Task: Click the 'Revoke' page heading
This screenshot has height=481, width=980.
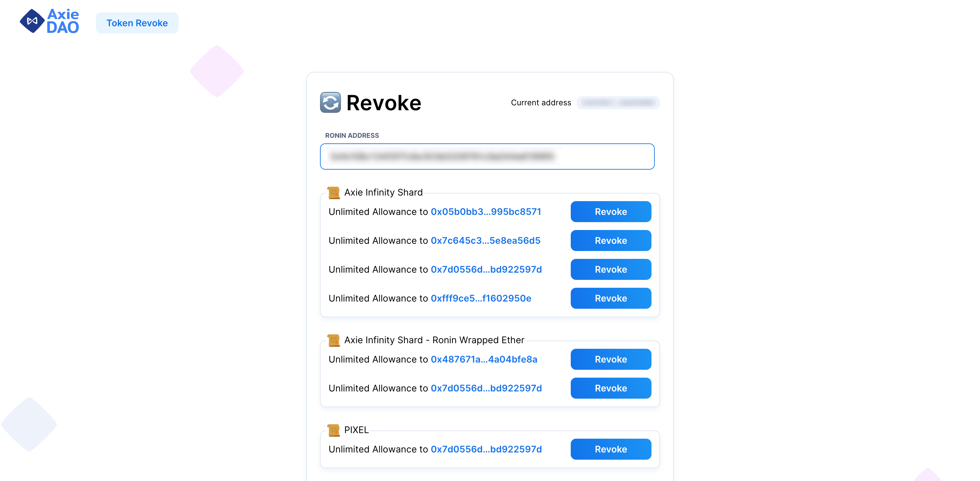Action: pyautogui.click(x=383, y=103)
